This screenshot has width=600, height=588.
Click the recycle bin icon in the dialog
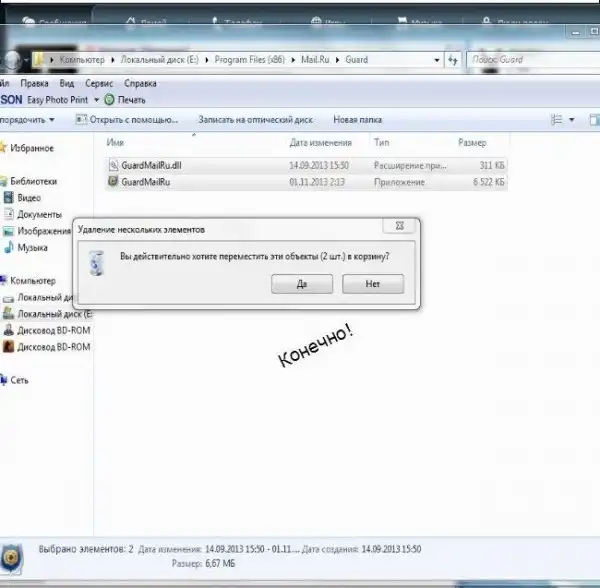[96, 264]
